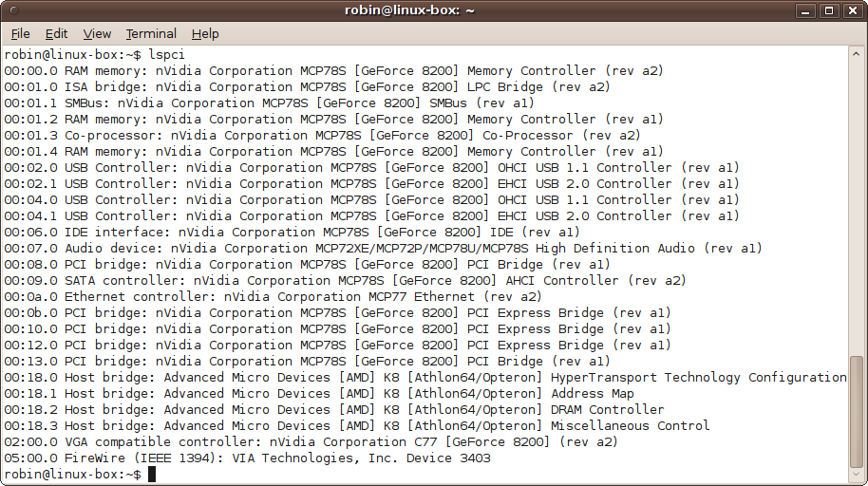868x486 pixels.
Task: Click the 00:07.0 Audio device line
Action: pyautogui.click(x=383, y=248)
